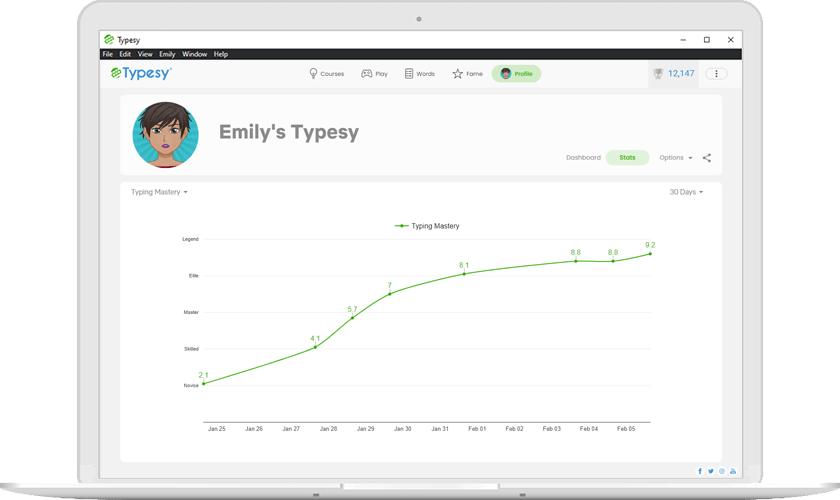Open the Play games section
This screenshot has height=500, width=840.
pos(374,74)
